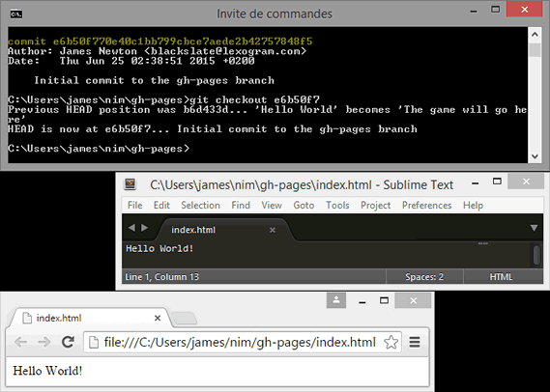Click the command prompt scroll up arrow

(535, 35)
